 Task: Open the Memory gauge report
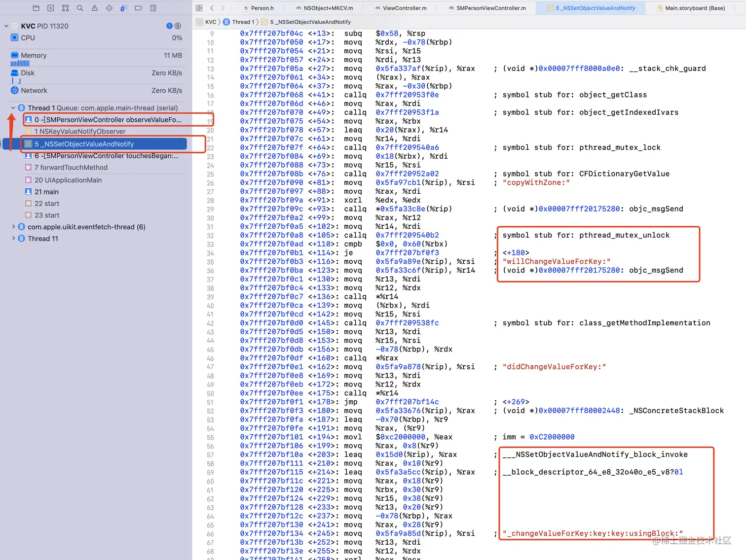96,58
